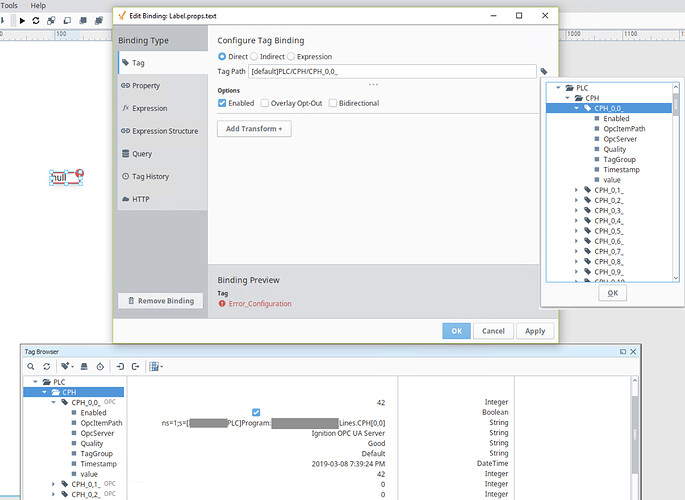
Task: Click the undock icon on Tag Browser panel
Action: [x=623, y=352]
